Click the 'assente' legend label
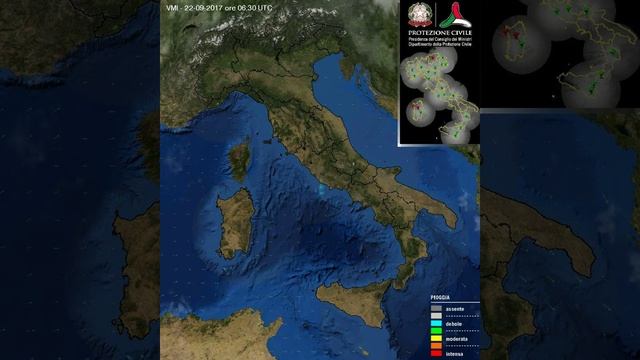Viewport: 640px width, 360px height. pos(455,309)
